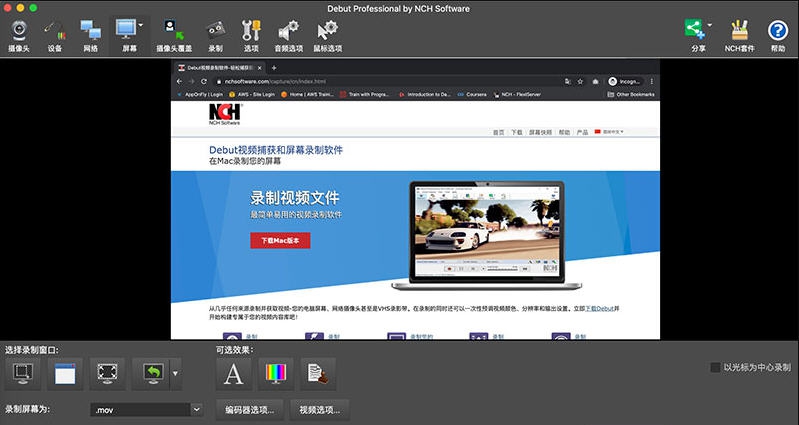Open 鼠标选项 (mouse options)
Screen dimensions: 799x425
(328, 34)
